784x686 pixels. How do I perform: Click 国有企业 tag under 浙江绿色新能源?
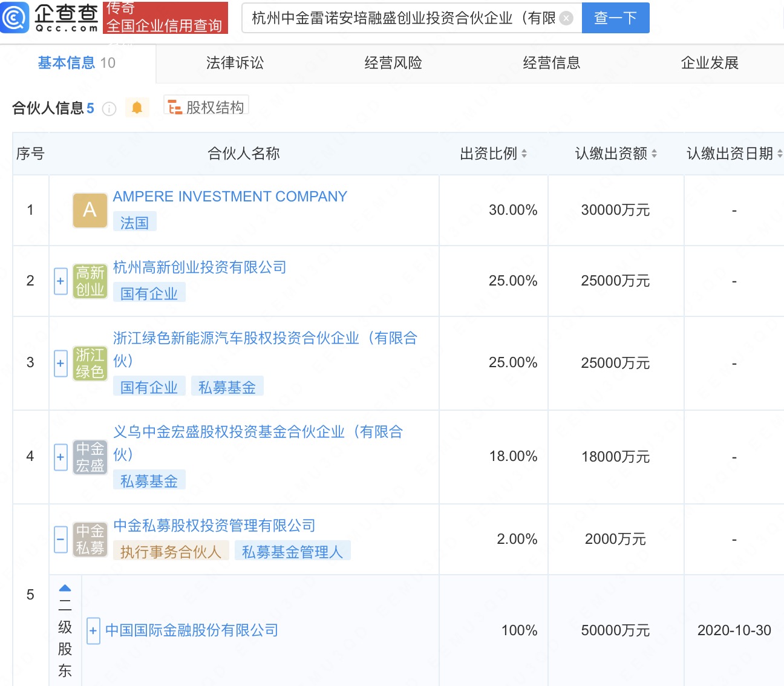[149, 387]
